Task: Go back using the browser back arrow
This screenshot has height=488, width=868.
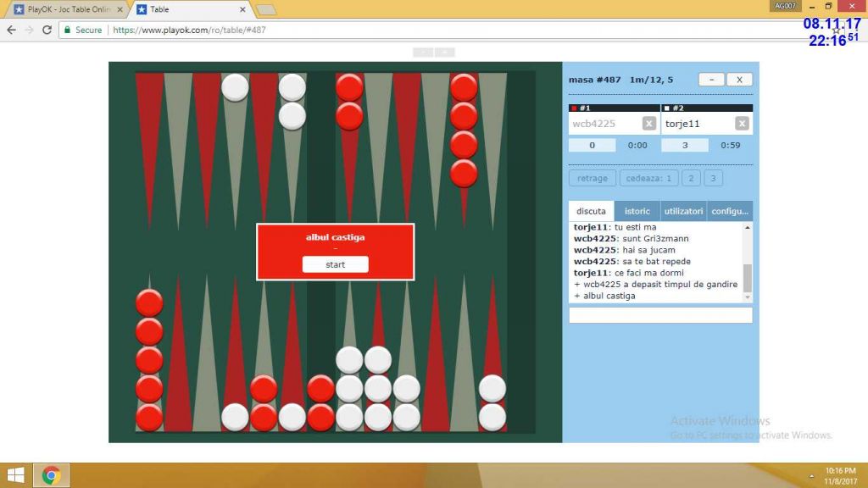Action: [11, 30]
